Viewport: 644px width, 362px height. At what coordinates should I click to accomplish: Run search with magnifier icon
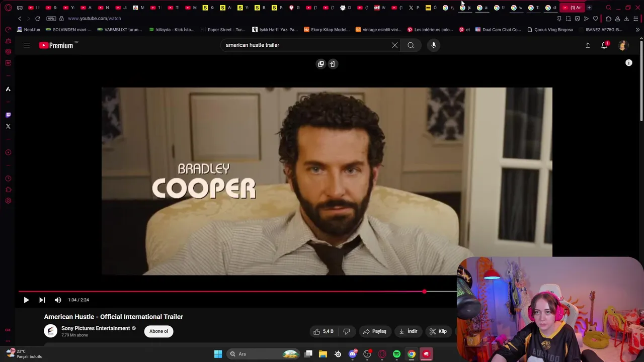pyautogui.click(x=411, y=45)
